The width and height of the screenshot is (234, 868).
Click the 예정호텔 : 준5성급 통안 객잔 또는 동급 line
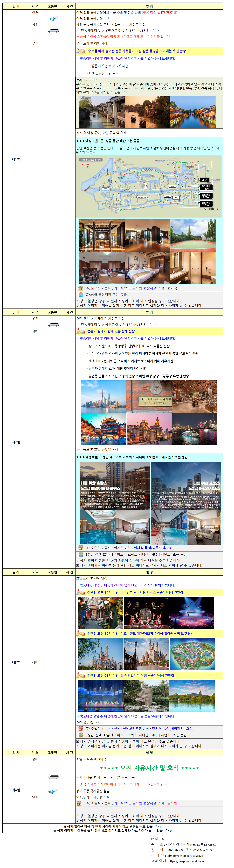(108, 141)
